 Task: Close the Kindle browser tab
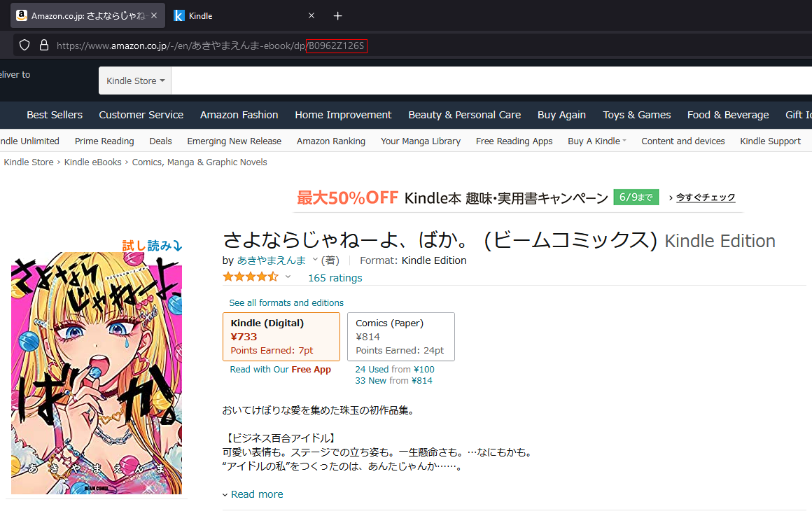click(311, 15)
